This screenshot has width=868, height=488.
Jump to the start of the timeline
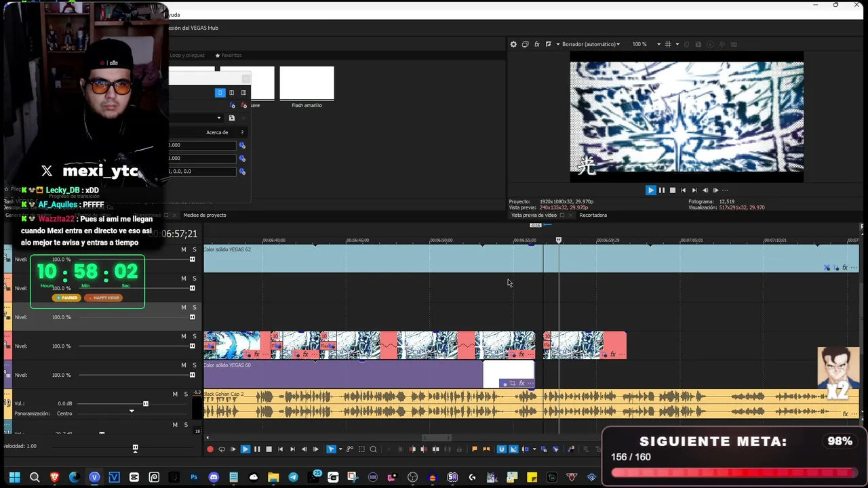281,449
